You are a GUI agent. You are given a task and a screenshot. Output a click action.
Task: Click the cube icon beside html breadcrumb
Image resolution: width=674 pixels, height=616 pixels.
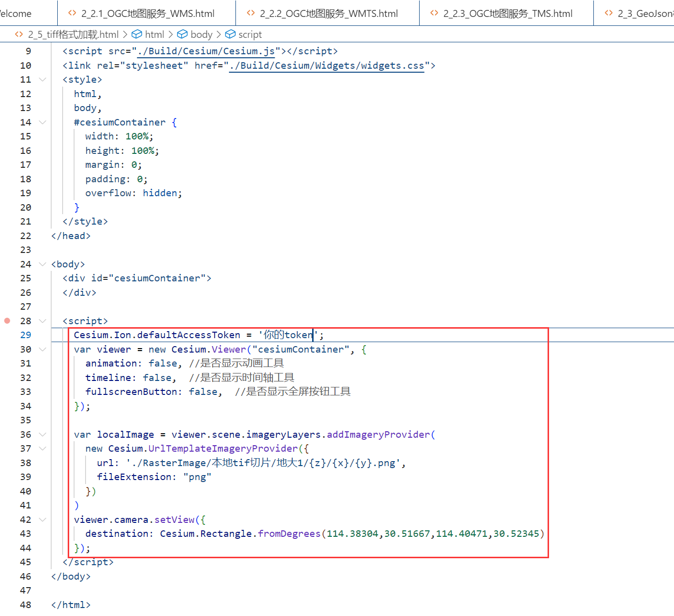click(136, 34)
